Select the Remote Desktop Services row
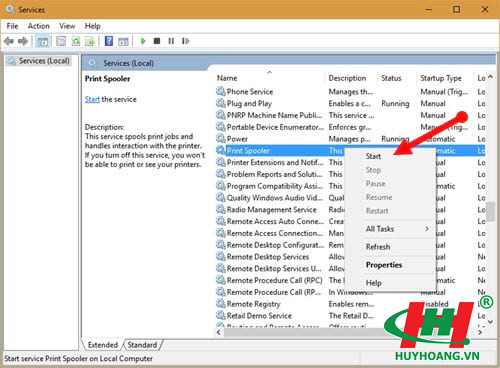500x368 pixels. (350, 257)
